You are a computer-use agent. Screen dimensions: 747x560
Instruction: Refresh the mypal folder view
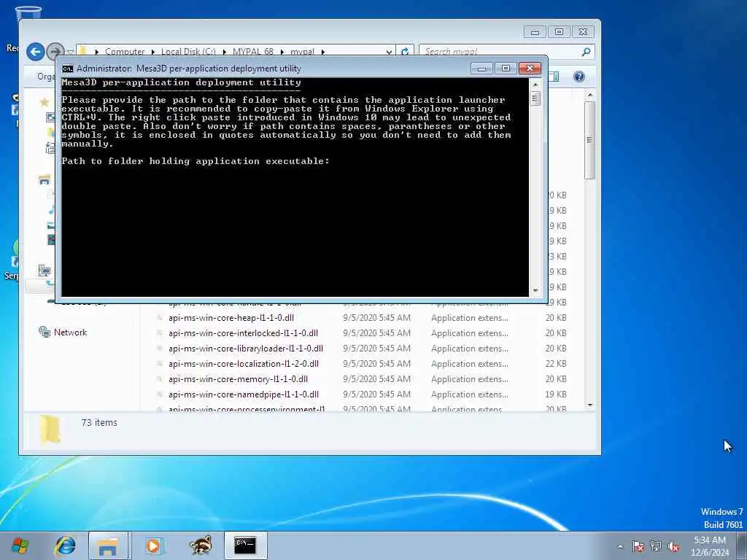point(404,52)
